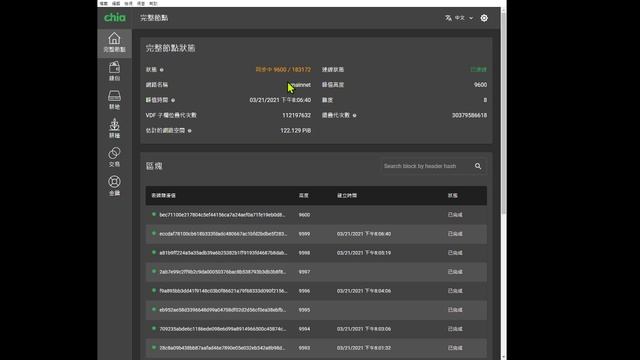The image size is (640, 360).
Task: Open block row with hash starting a81b9ff2
Action: [316, 253]
